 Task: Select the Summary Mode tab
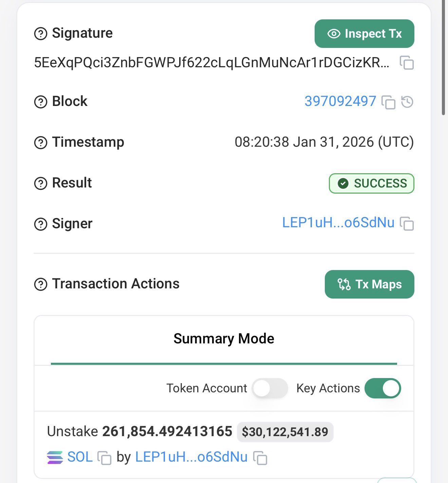click(224, 339)
